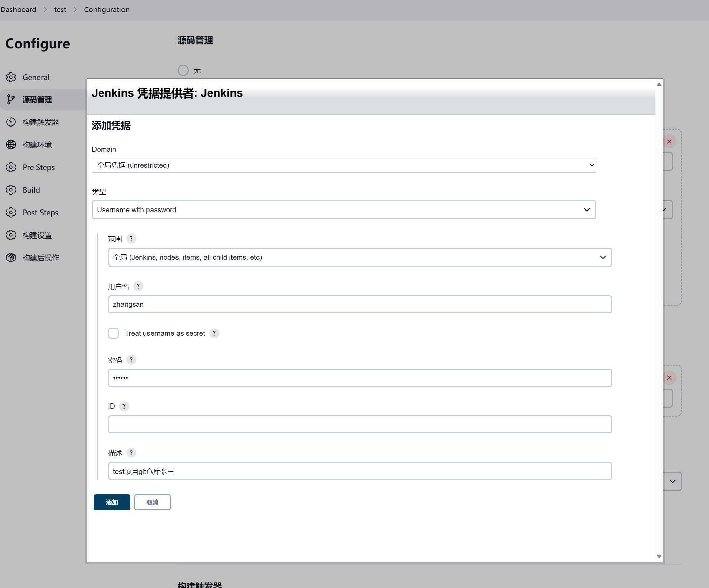Click breadcrumb arrow after test

(75, 10)
